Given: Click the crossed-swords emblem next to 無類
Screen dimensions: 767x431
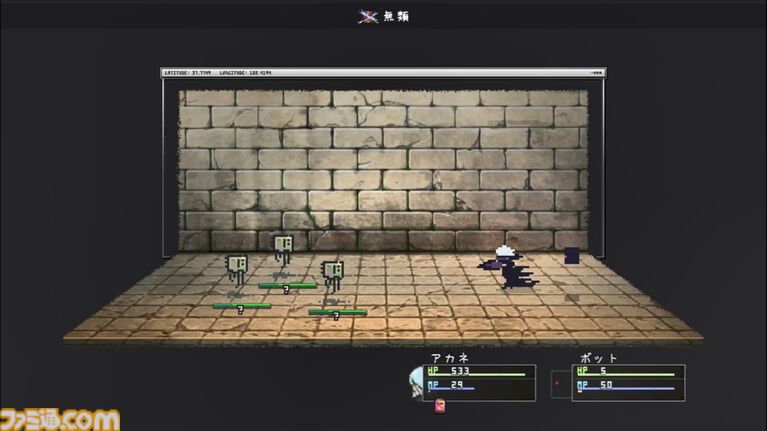Looking at the screenshot, I should [368, 17].
